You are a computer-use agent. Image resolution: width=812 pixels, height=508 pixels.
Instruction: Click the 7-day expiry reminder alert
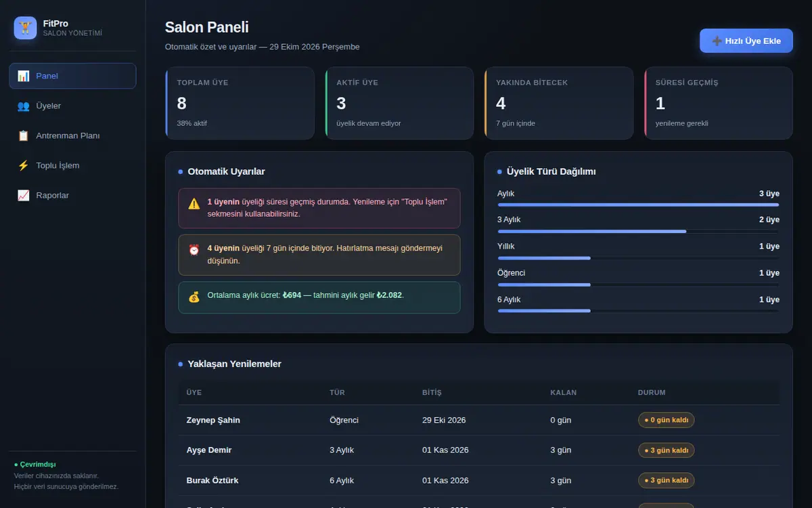coord(319,255)
